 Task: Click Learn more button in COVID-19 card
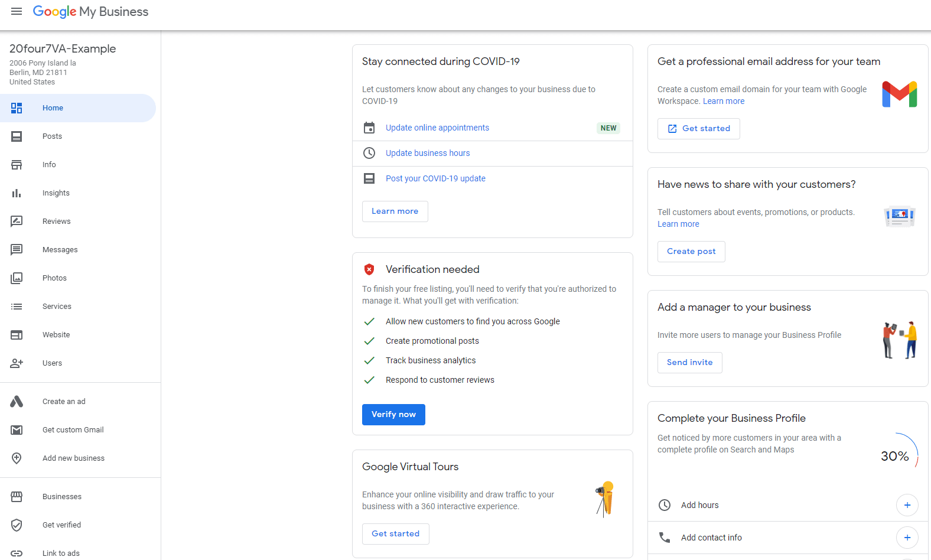tap(395, 211)
